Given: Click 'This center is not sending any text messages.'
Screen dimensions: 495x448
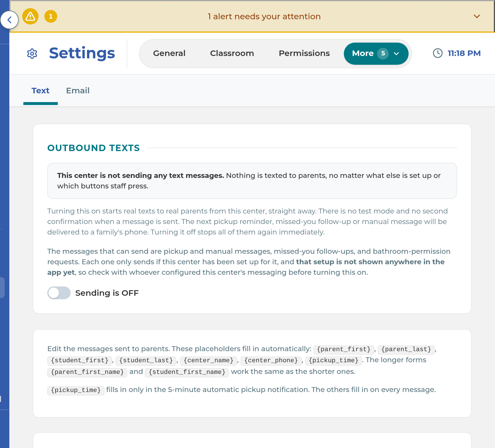Looking at the screenshot, I should point(141,176).
